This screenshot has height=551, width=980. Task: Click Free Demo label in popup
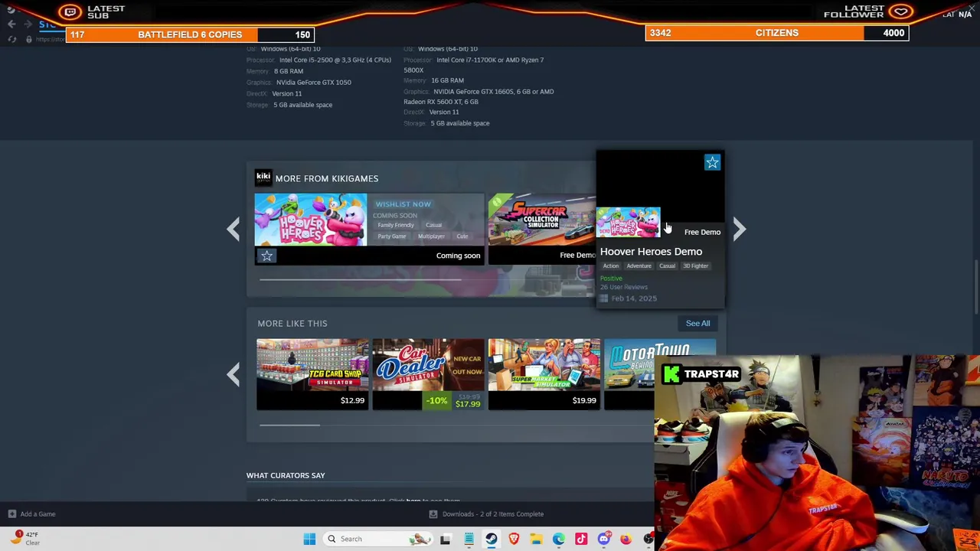pyautogui.click(x=702, y=232)
